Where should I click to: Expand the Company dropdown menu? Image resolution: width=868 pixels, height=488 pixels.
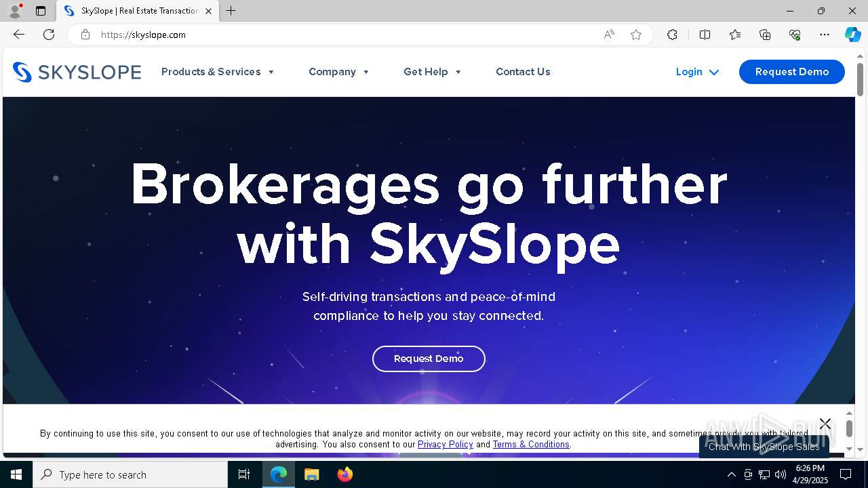pyautogui.click(x=339, y=72)
